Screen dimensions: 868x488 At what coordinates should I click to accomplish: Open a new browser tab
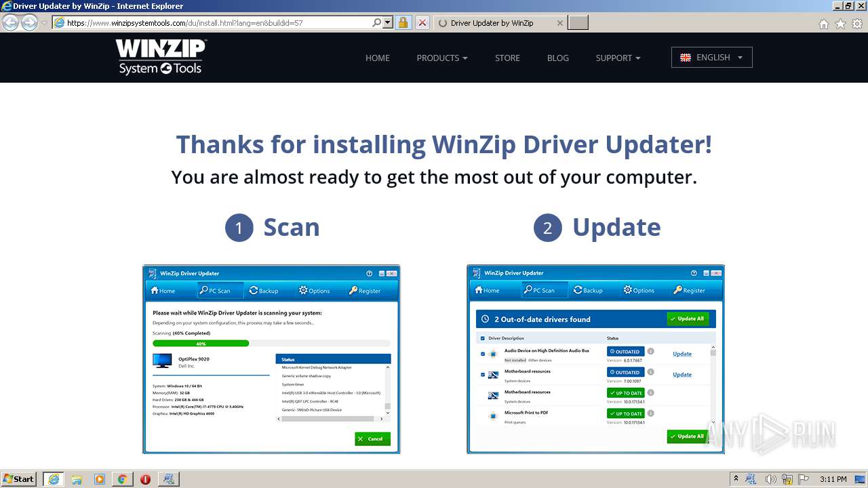click(x=578, y=22)
